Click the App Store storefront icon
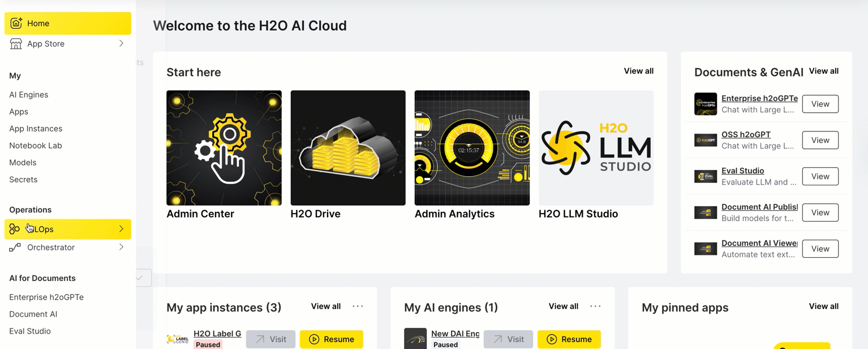Screen dimensions: 868x349 click(16, 44)
